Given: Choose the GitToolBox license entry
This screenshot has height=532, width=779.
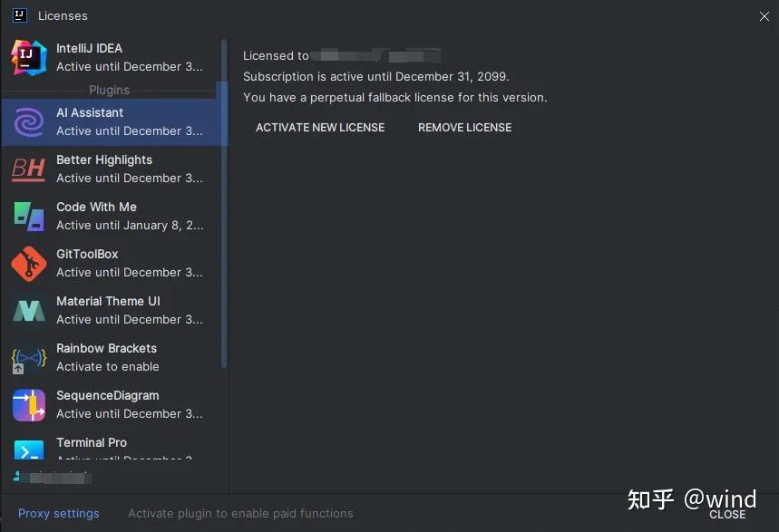Looking at the screenshot, I should (x=129, y=263).
